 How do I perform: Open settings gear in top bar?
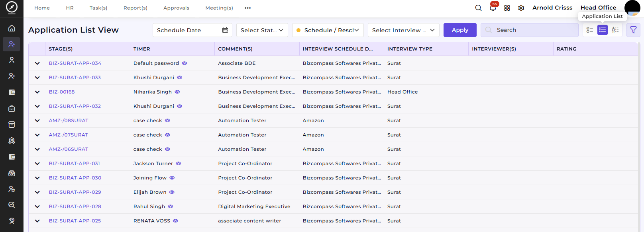coord(521,8)
